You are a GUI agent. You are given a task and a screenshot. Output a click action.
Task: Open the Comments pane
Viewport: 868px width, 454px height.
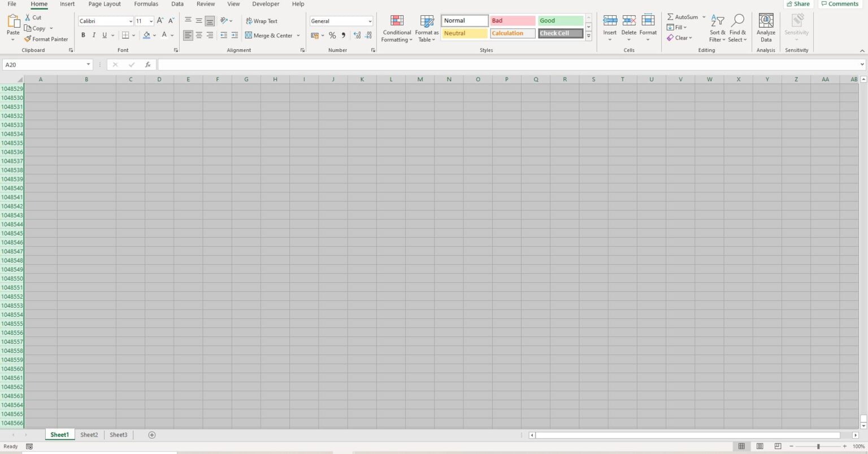(840, 4)
